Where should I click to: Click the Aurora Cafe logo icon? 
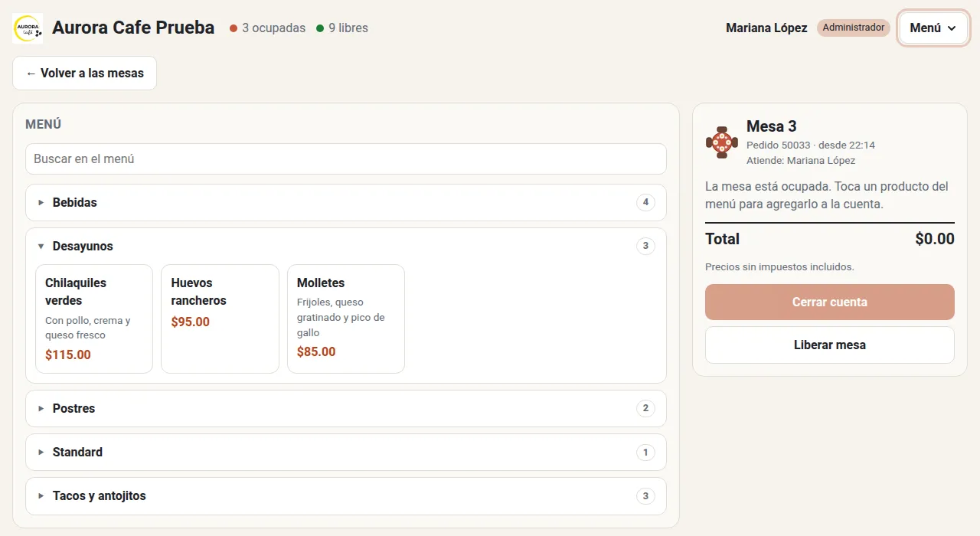pyautogui.click(x=28, y=28)
